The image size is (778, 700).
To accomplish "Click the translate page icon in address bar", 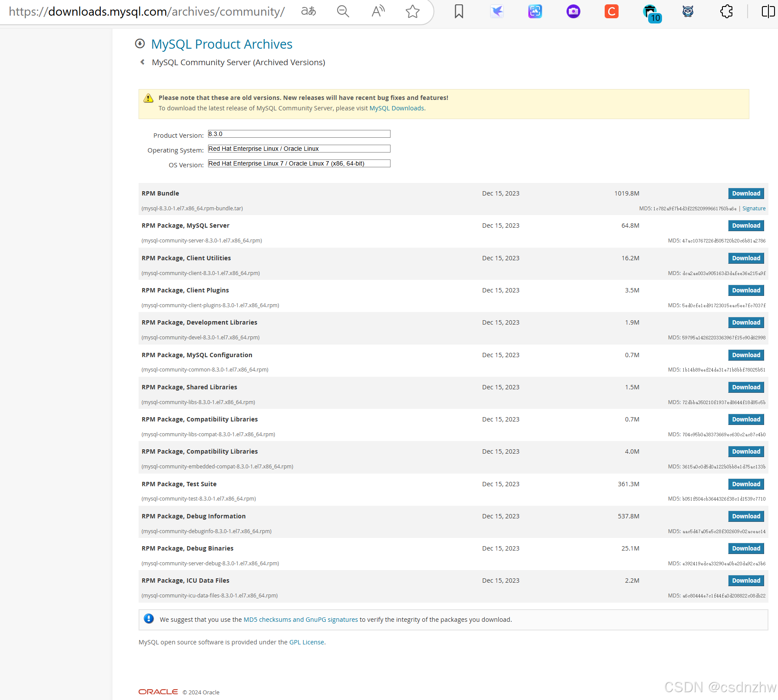I will 308,11.
